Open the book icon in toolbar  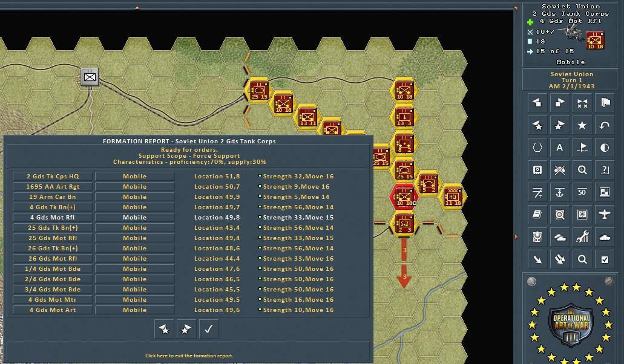coord(537,215)
